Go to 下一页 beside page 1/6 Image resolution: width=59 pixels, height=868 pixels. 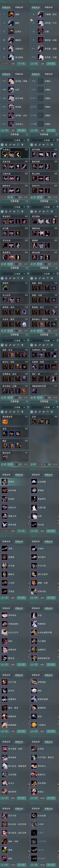tap(21, 63)
